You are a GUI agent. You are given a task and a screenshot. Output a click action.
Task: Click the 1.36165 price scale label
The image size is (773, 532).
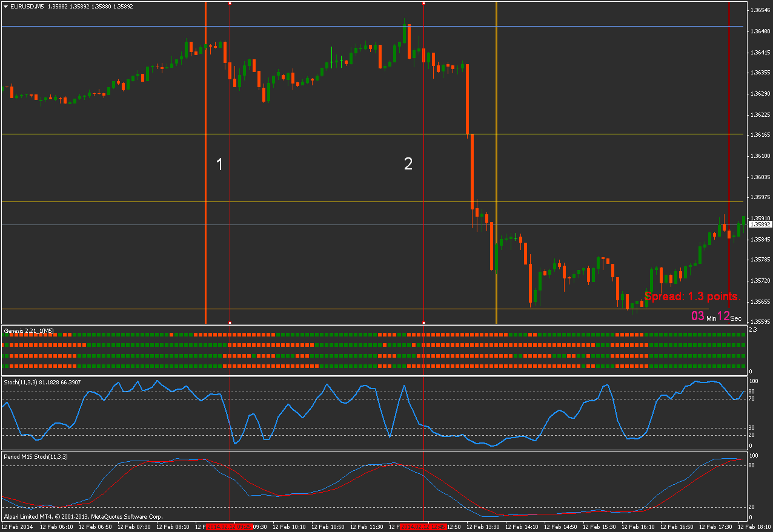click(x=760, y=136)
